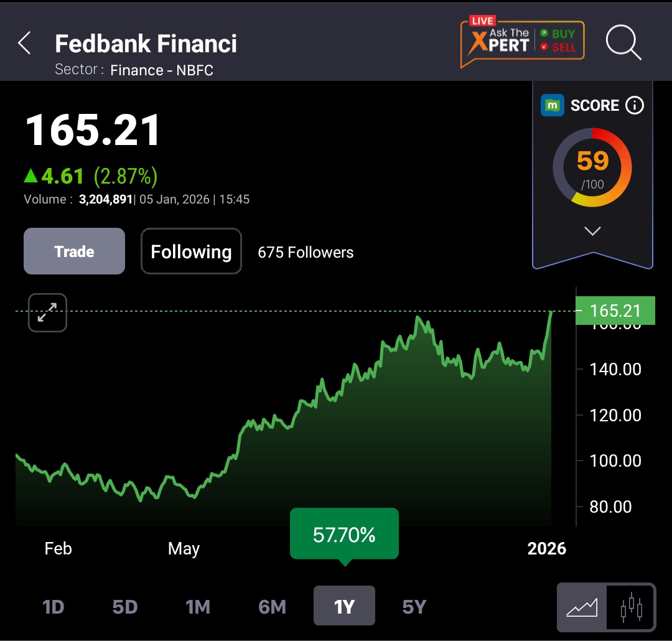
Task: Toggle the Following button
Action: 191,251
